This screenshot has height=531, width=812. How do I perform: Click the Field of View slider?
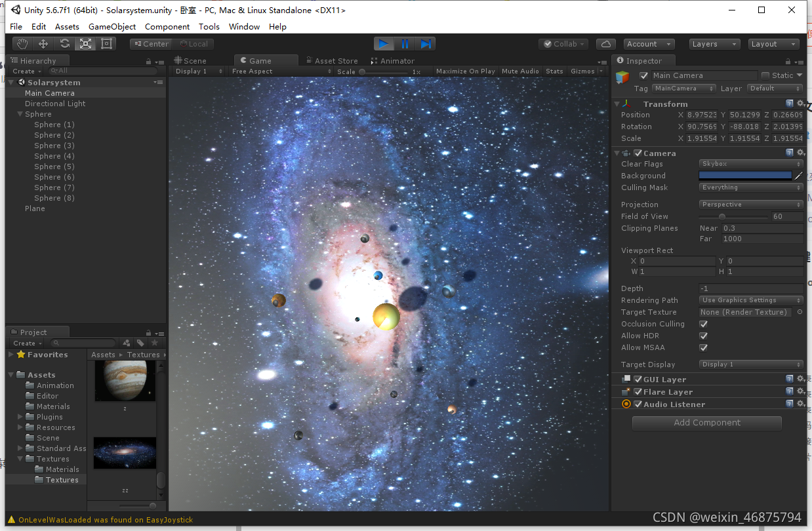point(733,216)
